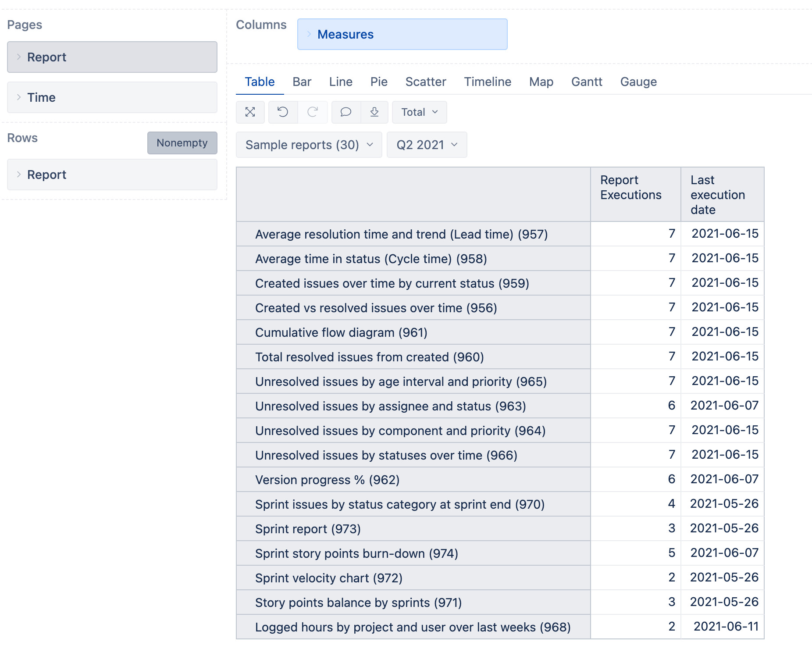Switch to the Timeline view
This screenshot has width=812, height=649.
click(x=487, y=82)
